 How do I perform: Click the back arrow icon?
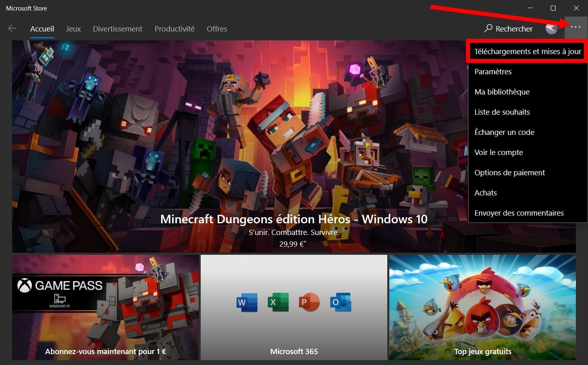12,28
